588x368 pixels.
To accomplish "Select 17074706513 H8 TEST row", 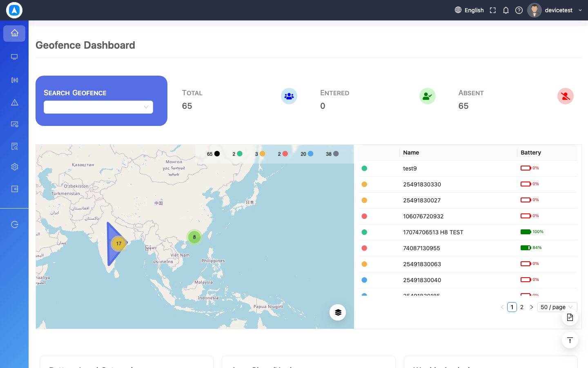I will click(468, 232).
